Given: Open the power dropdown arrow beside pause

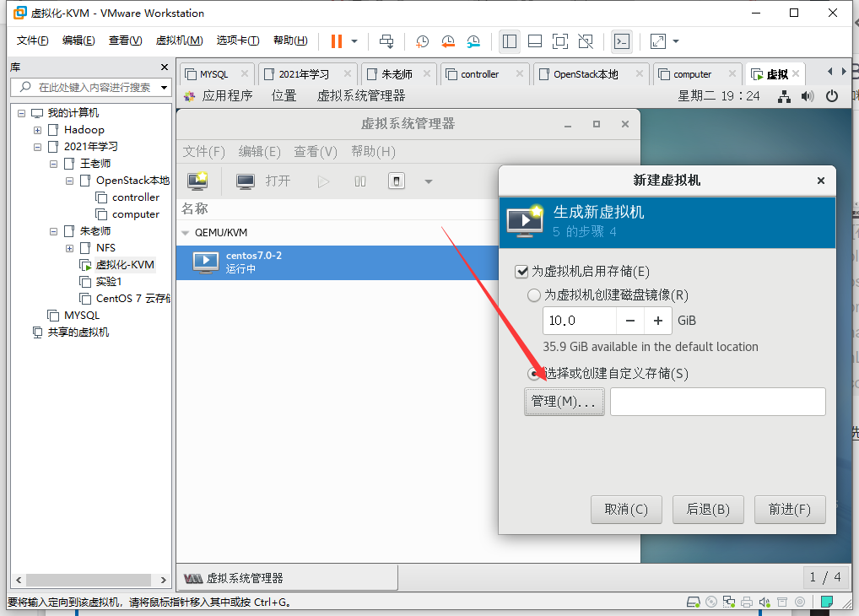Looking at the screenshot, I should (354, 41).
